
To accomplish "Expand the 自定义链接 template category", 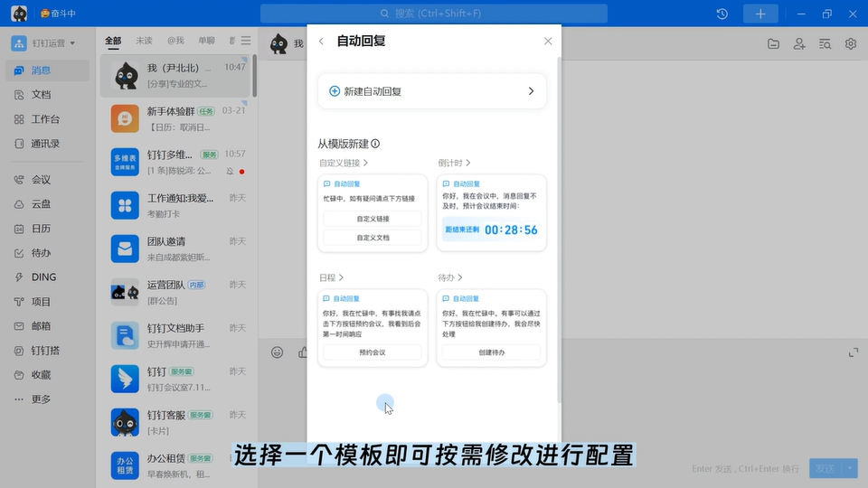I will pyautogui.click(x=343, y=164).
